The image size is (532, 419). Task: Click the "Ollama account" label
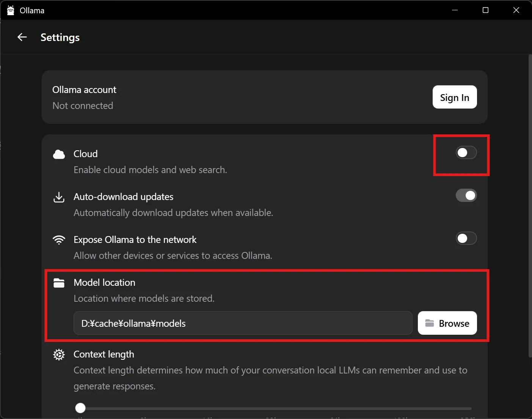pyautogui.click(x=84, y=90)
